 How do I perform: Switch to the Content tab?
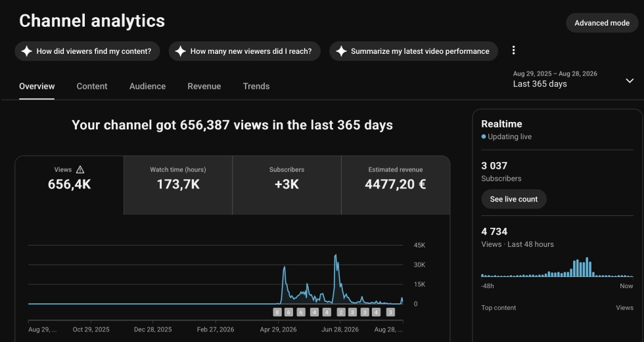coord(92,87)
